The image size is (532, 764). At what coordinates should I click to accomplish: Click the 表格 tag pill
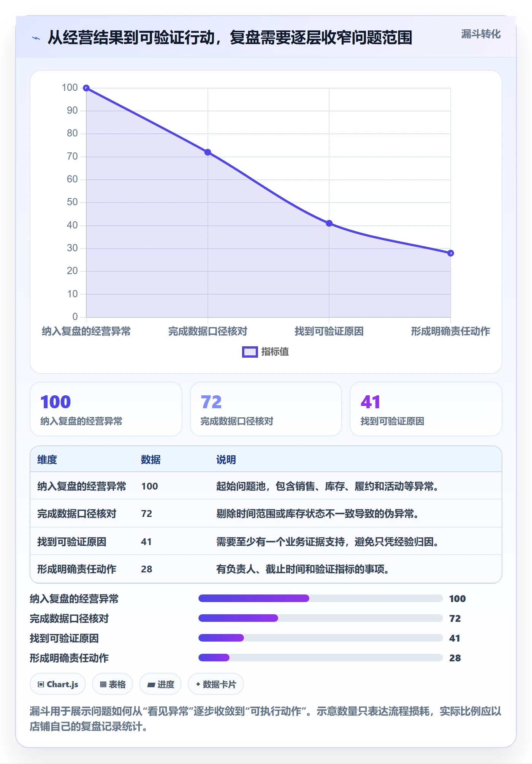(x=112, y=685)
